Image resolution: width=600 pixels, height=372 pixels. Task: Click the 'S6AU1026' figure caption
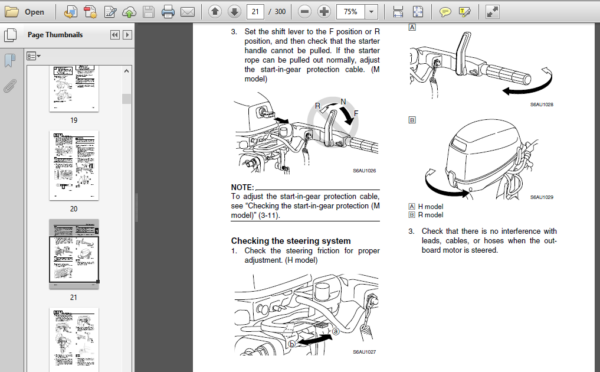tap(364, 171)
